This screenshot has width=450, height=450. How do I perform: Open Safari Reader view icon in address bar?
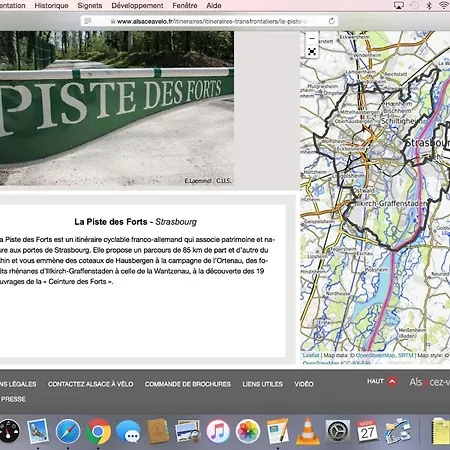pyautogui.click(x=88, y=21)
